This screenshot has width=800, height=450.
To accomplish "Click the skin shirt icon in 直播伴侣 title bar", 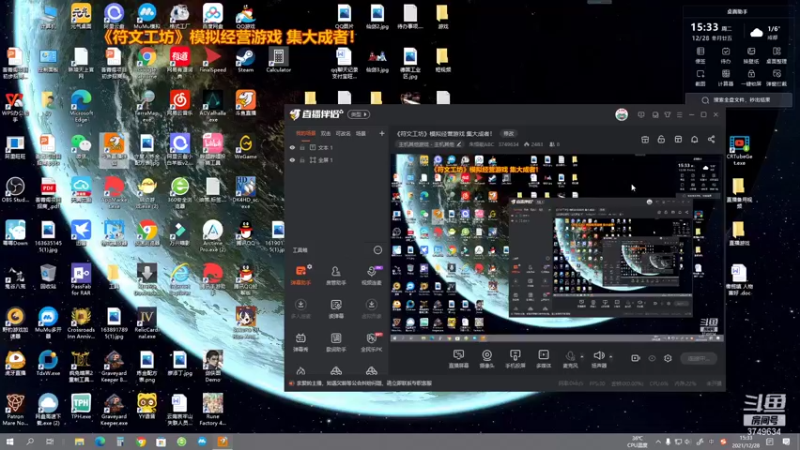I will (x=667, y=115).
